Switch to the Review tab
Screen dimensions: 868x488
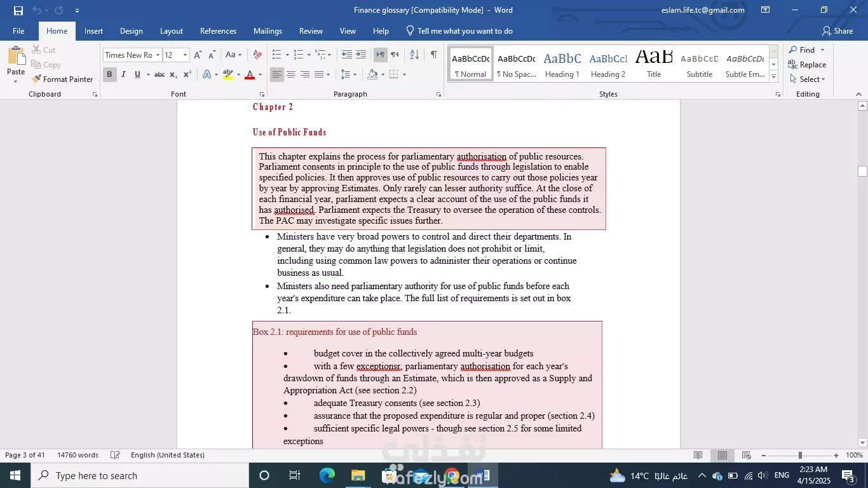point(311,31)
